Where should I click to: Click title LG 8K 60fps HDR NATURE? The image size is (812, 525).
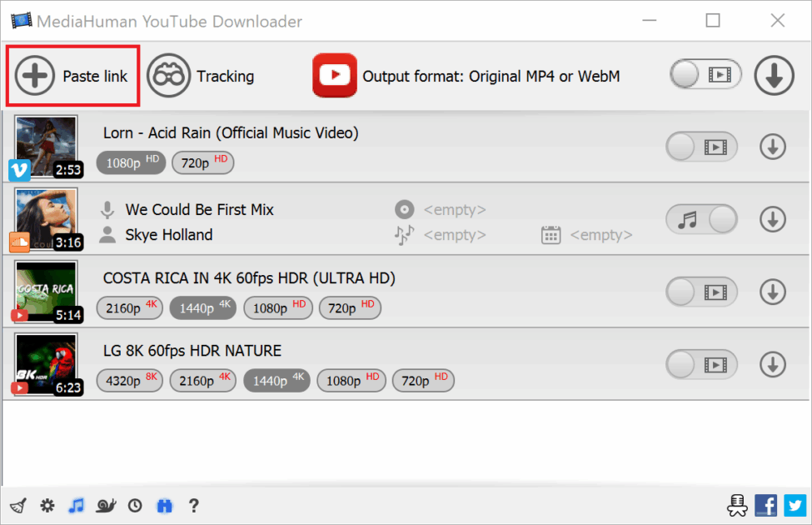[x=192, y=351]
